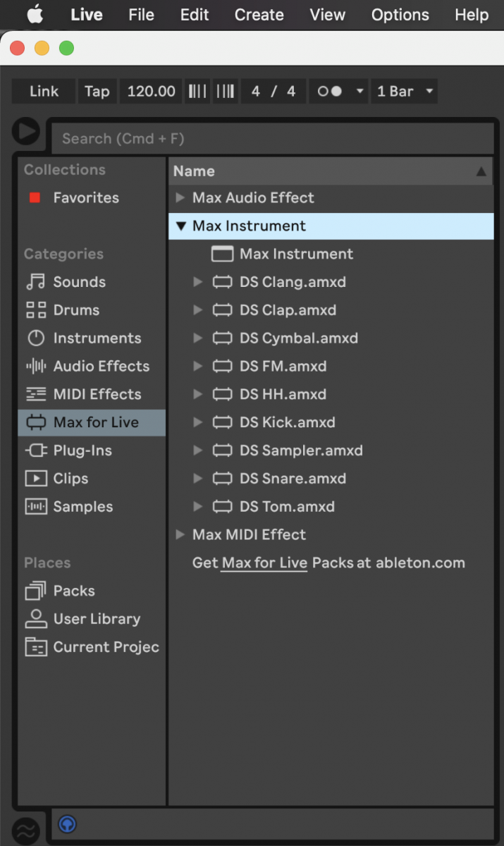
Task: Expand the Max MIDI Effect folder
Action: (x=180, y=535)
